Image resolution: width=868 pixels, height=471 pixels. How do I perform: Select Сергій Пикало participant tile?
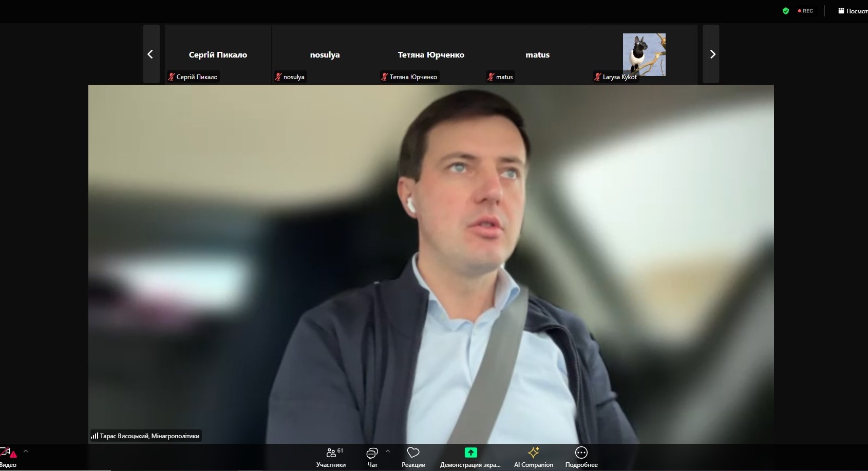coord(218,54)
